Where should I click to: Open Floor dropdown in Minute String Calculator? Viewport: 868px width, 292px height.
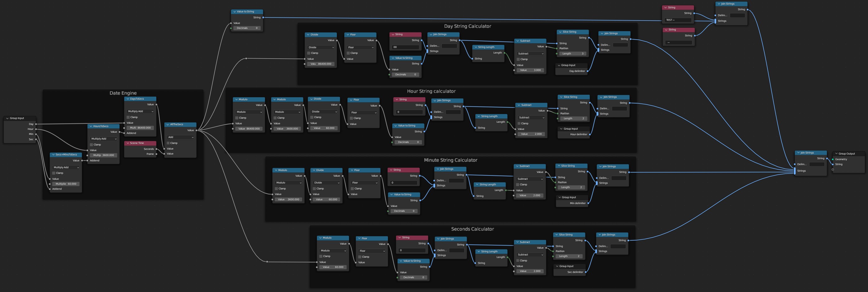point(365,183)
